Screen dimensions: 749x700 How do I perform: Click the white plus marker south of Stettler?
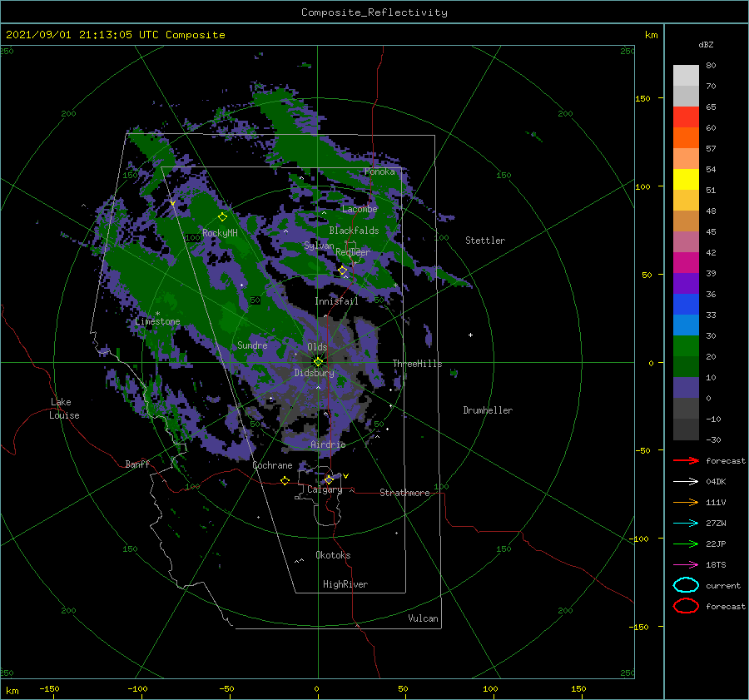tap(470, 335)
